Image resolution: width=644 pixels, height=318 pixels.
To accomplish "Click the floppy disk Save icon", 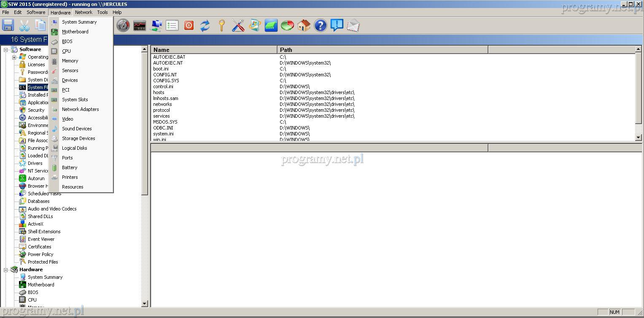I will click(x=8, y=25).
